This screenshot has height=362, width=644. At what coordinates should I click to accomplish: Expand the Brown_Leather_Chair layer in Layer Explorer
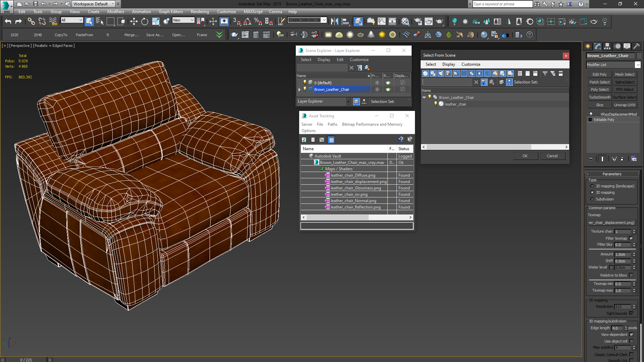(x=300, y=89)
